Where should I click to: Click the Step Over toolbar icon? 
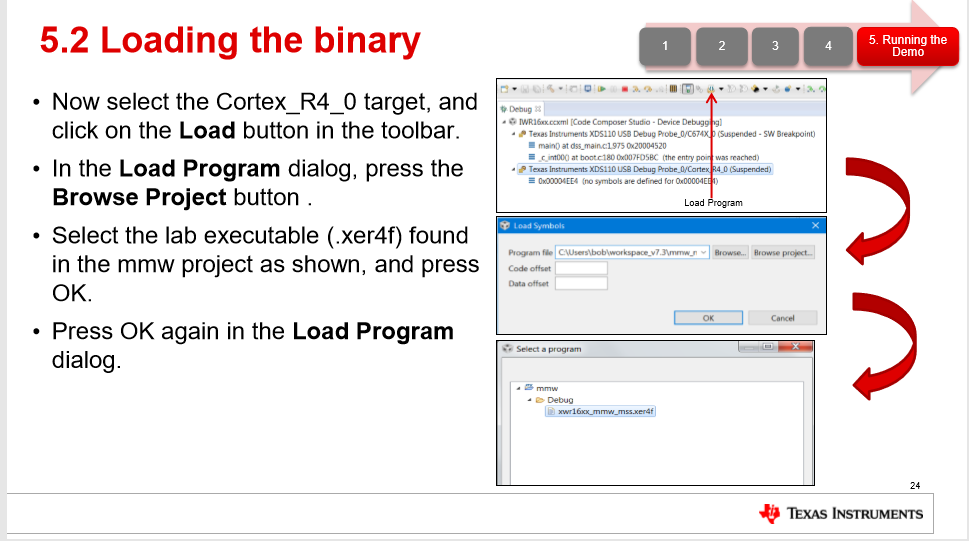pos(648,89)
